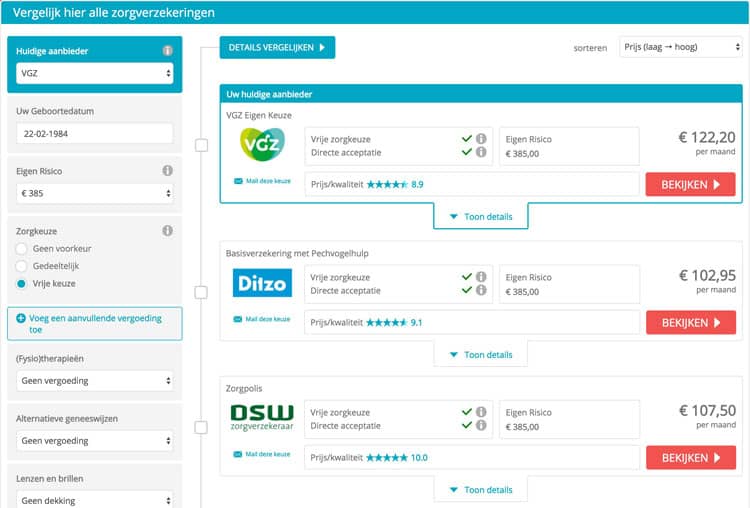Image resolution: width=750 pixels, height=508 pixels.
Task: Click the Geboortedatum field 22-02-1984
Action: click(95, 133)
